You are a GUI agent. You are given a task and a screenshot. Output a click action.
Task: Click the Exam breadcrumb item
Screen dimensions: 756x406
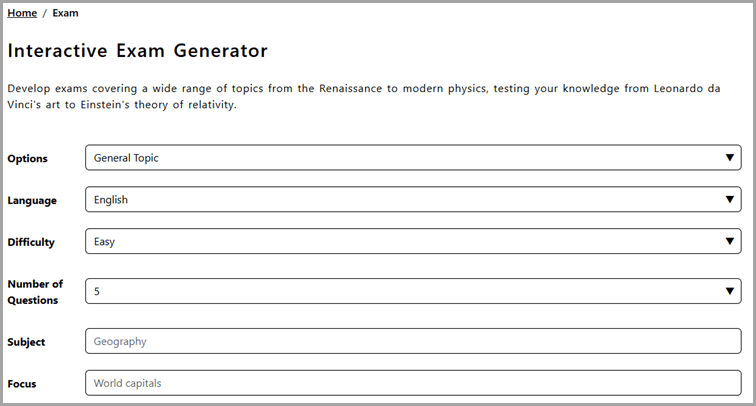coord(65,13)
